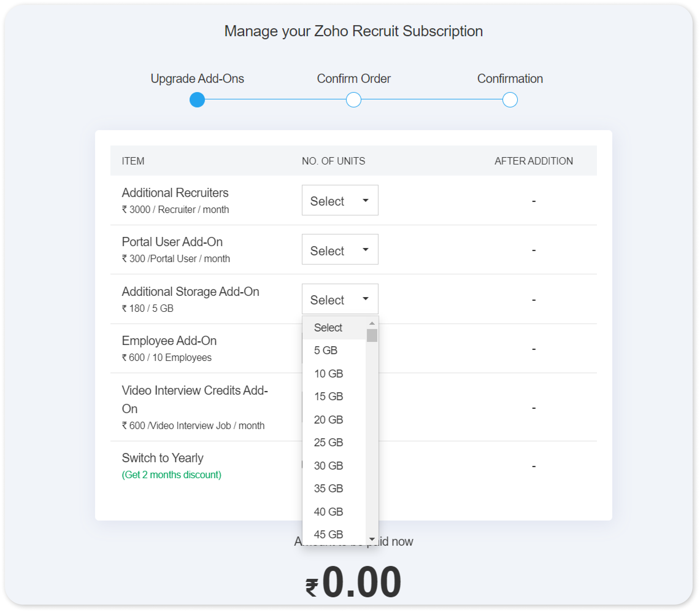Pick 30 GB from the list
This screenshot has width=700, height=612.
[328, 466]
